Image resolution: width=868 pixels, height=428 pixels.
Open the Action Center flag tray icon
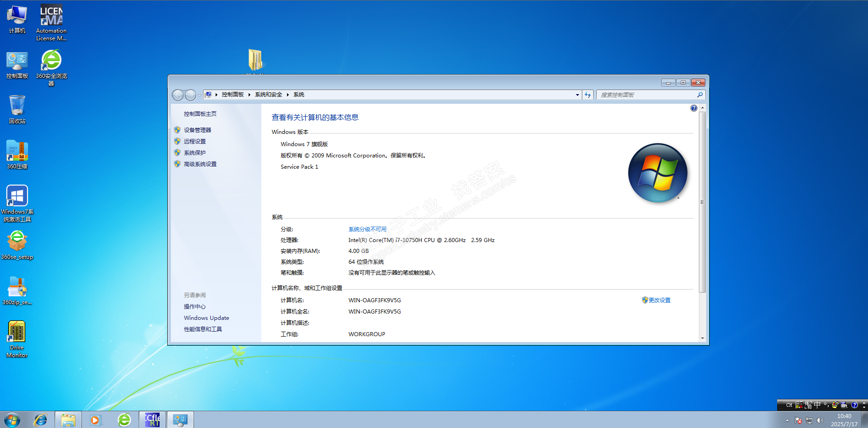click(798, 421)
